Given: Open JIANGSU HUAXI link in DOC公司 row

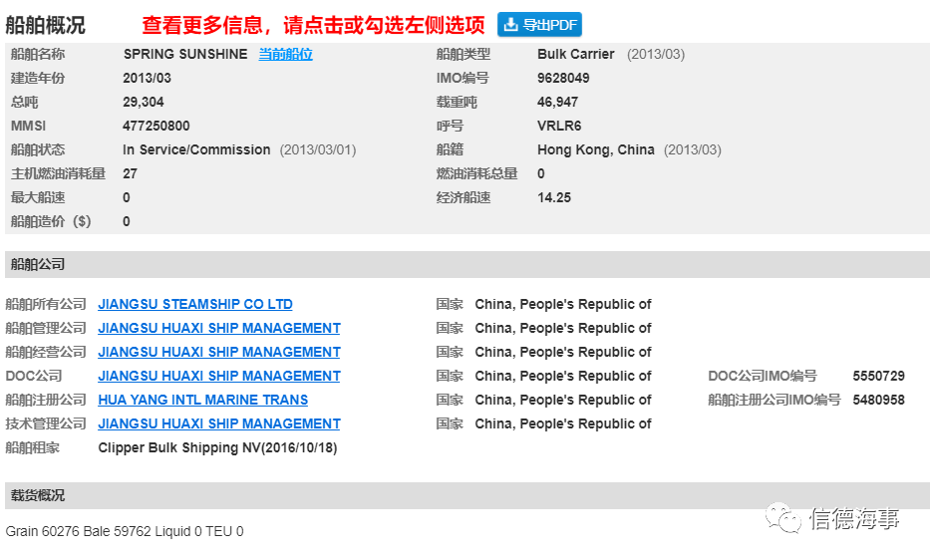Looking at the screenshot, I should (x=219, y=376).
